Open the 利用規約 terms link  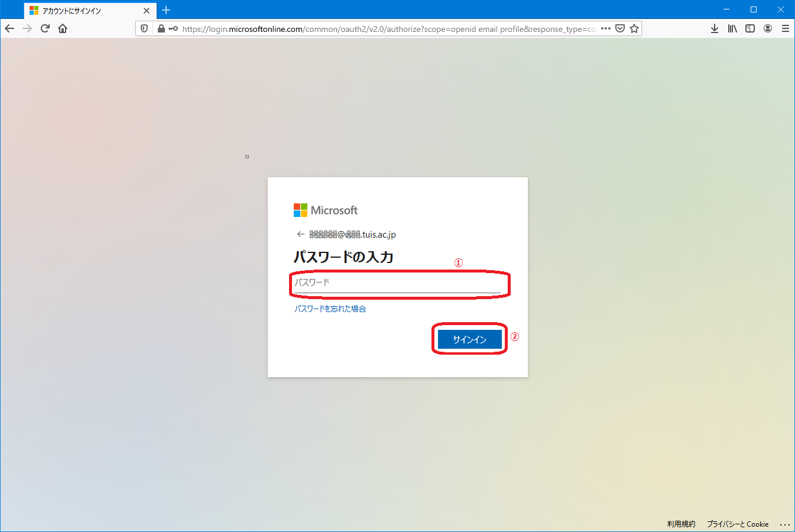681,524
